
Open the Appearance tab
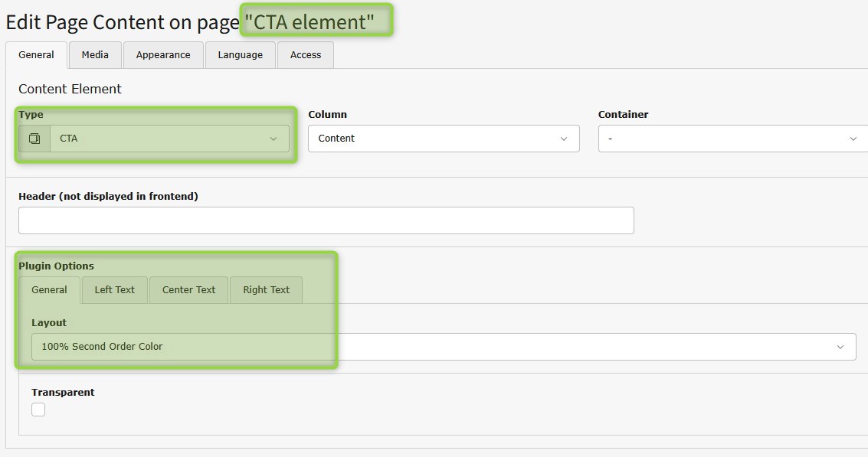point(163,55)
